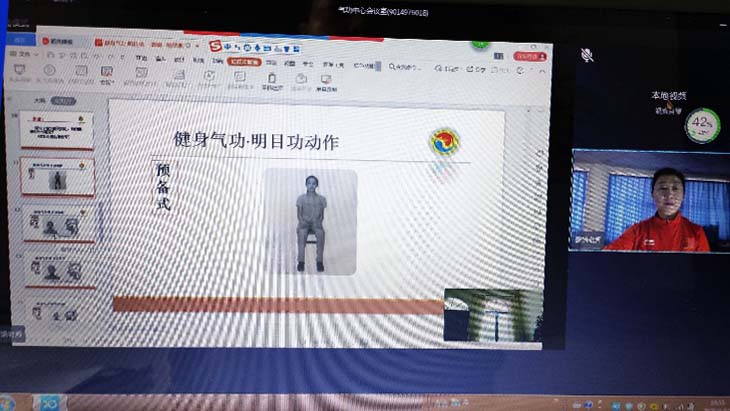Open the 文件 menu dropdown
Viewport: 730px width, 411px height.
pyautogui.click(x=24, y=53)
